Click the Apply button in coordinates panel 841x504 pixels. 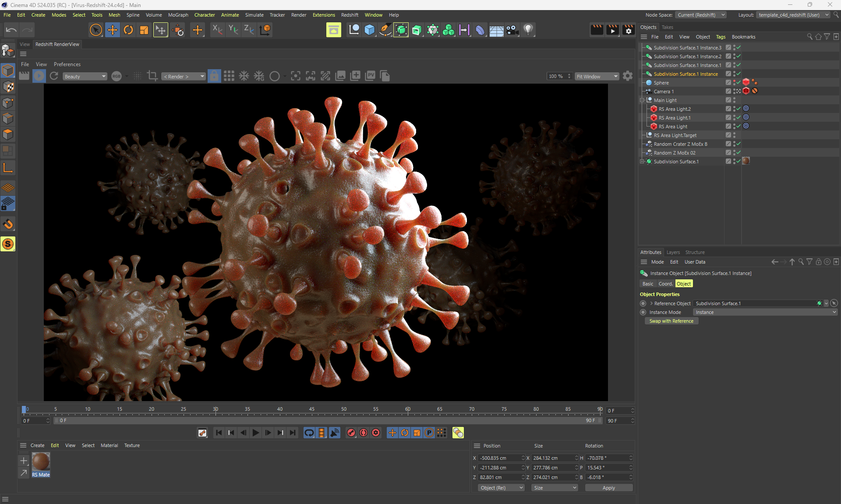tap(608, 488)
